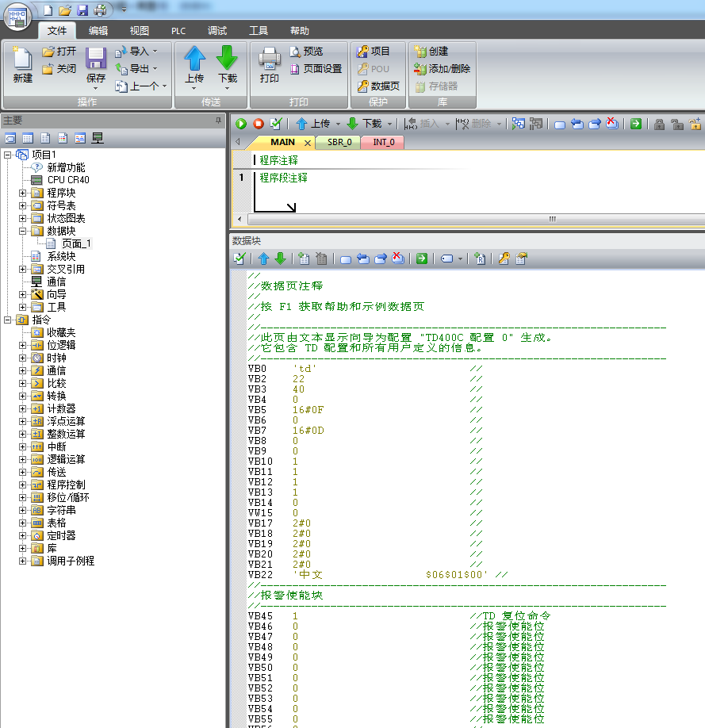The width and height of the screenshot is (705, 728).
Task: Click green download arrow in data block toolbar
Action: (x=280, y=259)
